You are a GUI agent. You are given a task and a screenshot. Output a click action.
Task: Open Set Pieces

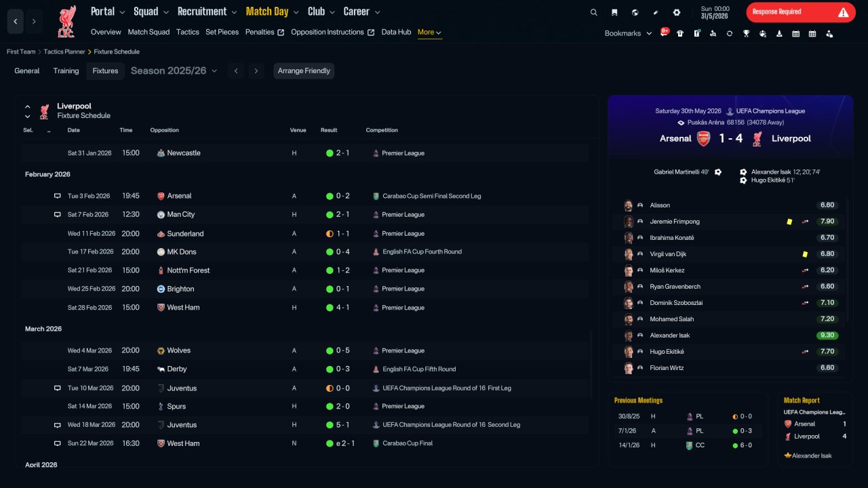coord(222,33)
